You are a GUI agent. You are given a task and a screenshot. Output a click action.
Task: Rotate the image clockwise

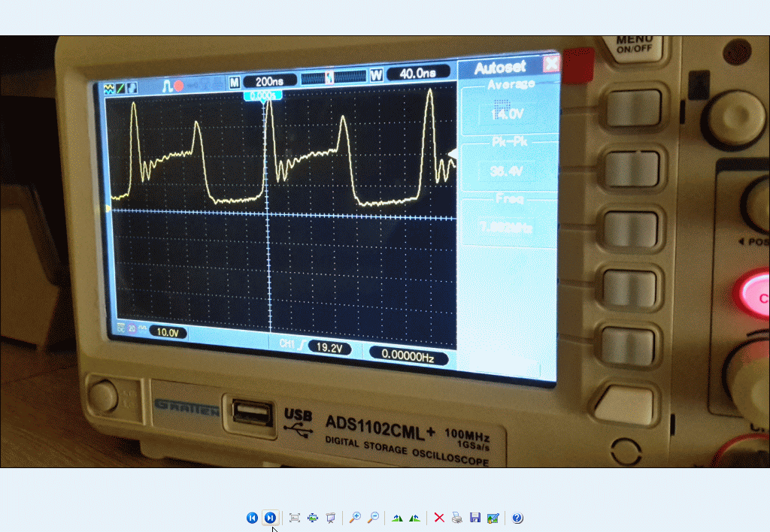click(x=414, y=518)
